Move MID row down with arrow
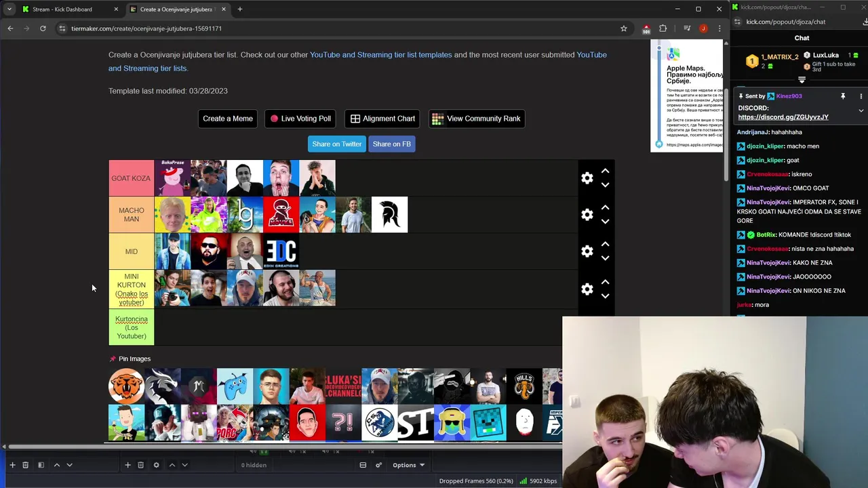This screenshot has width=868, height=488. 605,258
